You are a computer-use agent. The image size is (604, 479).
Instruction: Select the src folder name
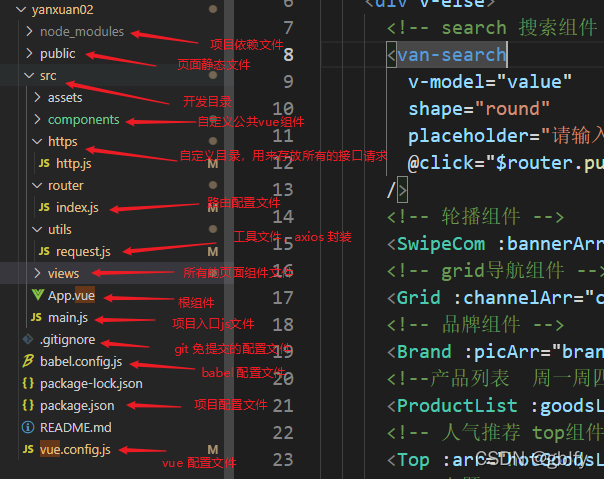coord(48,76)
